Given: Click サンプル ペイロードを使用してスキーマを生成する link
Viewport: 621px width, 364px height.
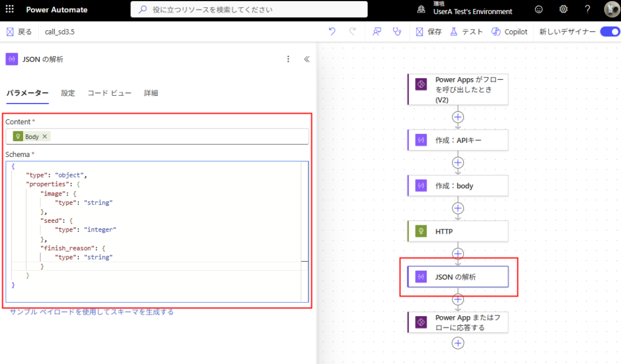Looking at the screenshot, I should (x=92, y=312).
